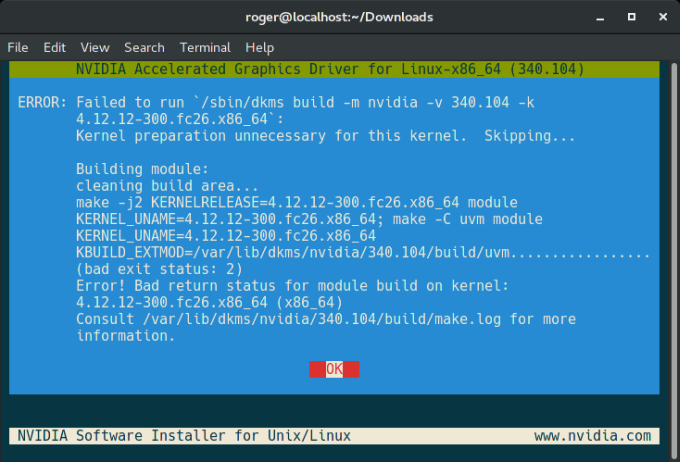This screenshot has width=680, height=462.
Task: Click 'Error! Bad return status' line
Action: tap(292, 286)
